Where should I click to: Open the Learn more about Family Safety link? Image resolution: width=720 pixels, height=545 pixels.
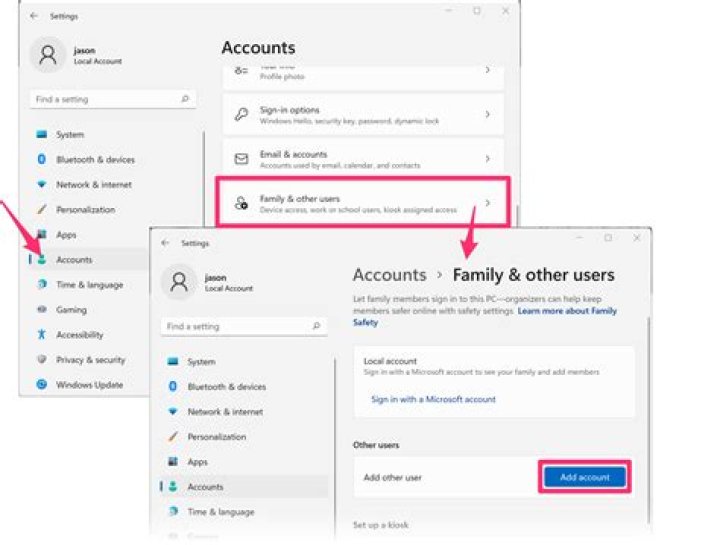567,311
